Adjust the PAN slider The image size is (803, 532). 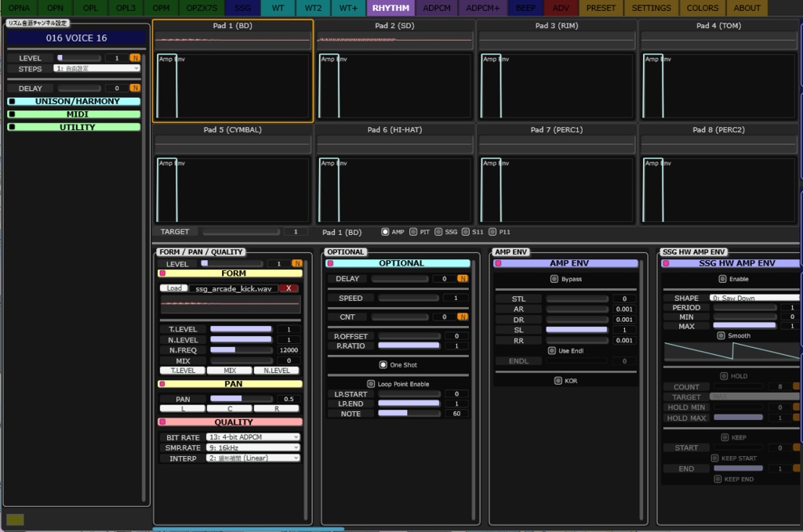pos(242,399)
